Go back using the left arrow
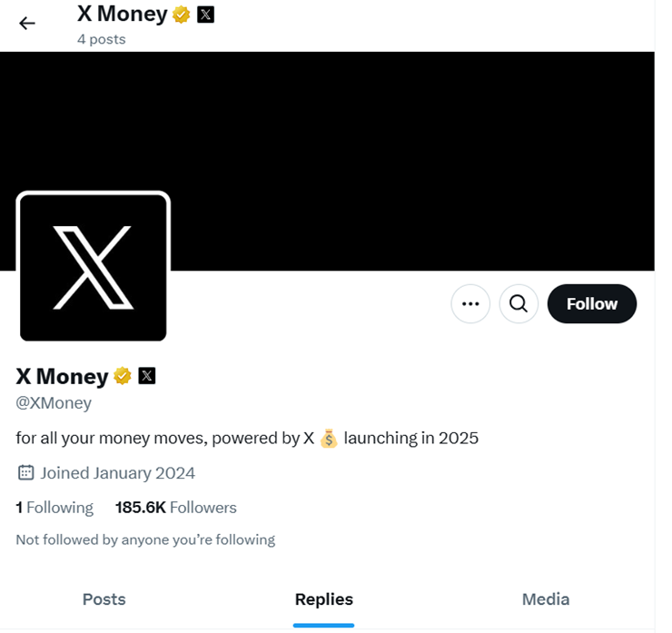Screen dimensions: 672x633 click(x=27, y=24)
